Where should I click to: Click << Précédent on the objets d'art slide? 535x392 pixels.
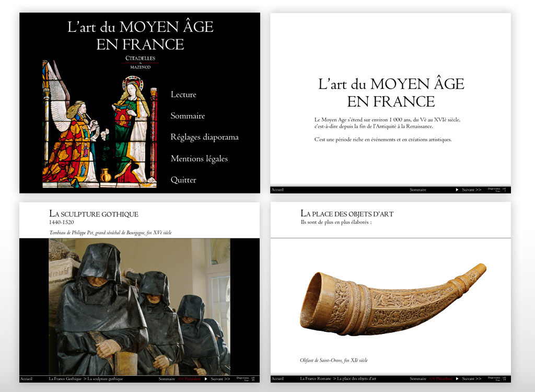[441, 379]
